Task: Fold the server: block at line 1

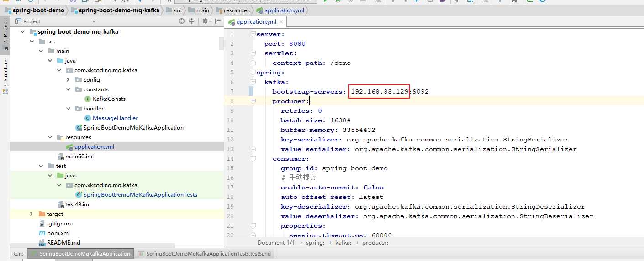Action: (x=253, y=34)
